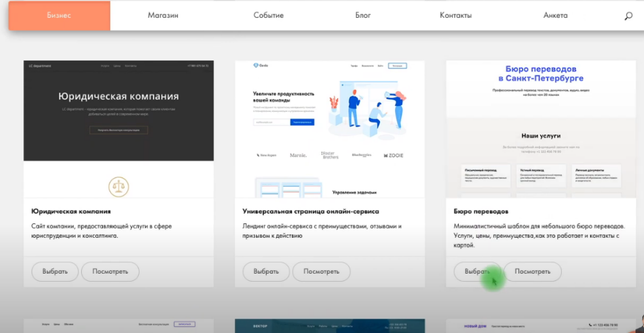Go to the Блог tab
Image resolution: width=644 pixels, height=333 pixels.
[x=363, y=15]
